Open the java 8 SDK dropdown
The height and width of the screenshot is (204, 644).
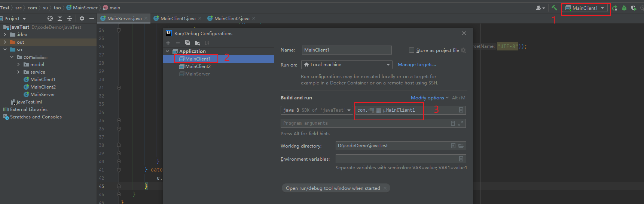click(x=317, y=110)
